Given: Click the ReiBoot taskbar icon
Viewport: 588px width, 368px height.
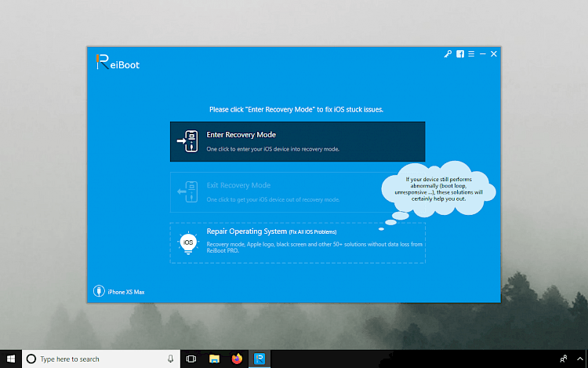Looking at the screenshot, I should [260, 359].
